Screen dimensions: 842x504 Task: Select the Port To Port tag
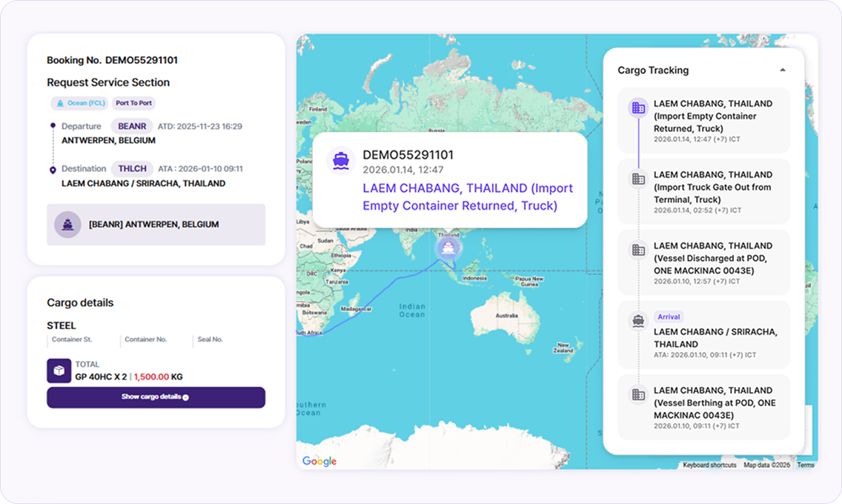coord(133,103)
